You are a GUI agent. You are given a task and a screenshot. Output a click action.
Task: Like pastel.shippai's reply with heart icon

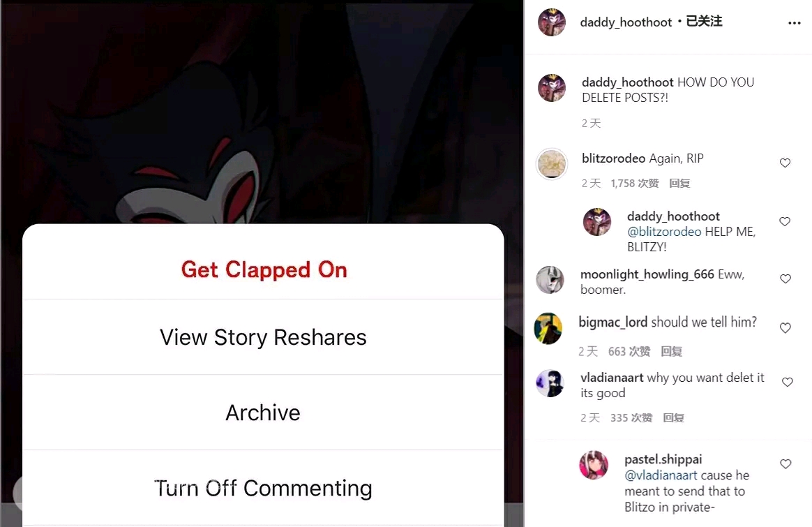[785, 463]
